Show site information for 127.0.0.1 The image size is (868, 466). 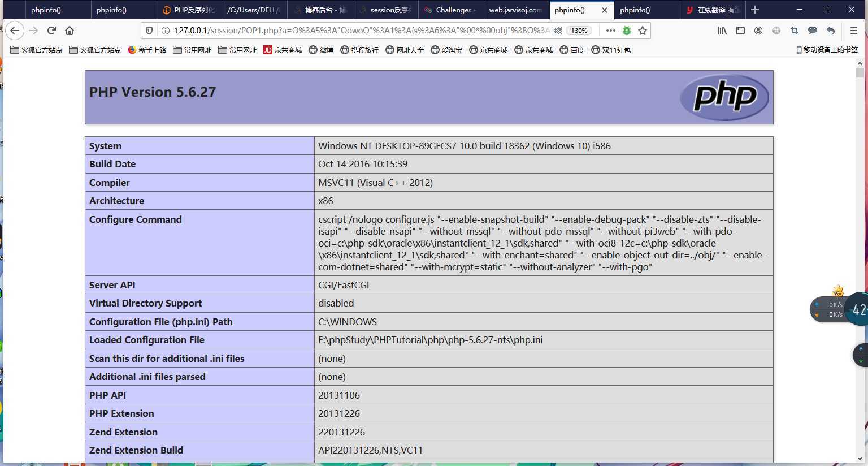pos(166,31)
